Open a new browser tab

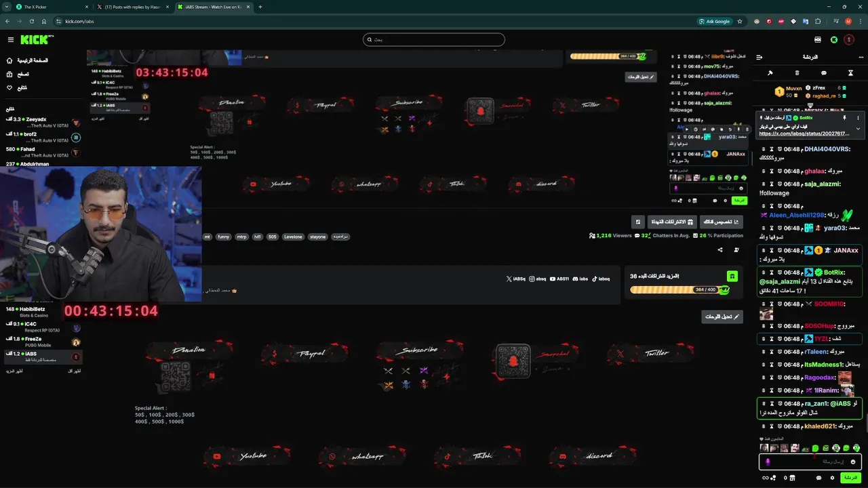coord(260,7)
